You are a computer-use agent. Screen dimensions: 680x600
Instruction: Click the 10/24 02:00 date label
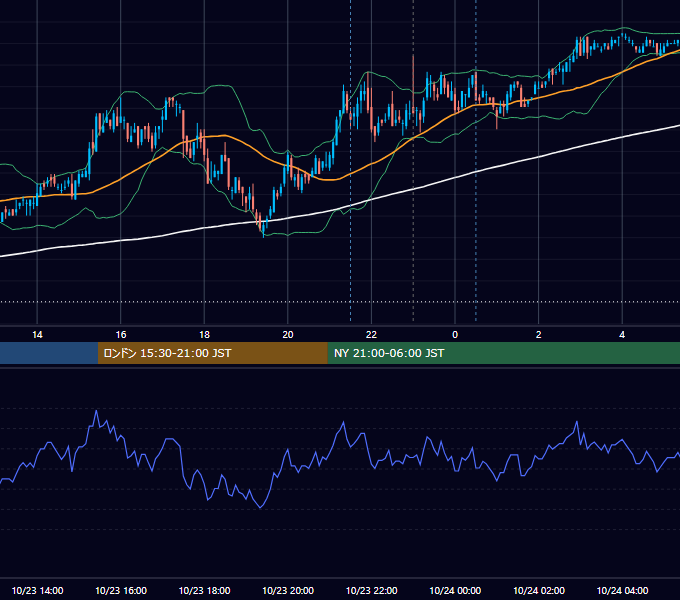tap(539, 590)
